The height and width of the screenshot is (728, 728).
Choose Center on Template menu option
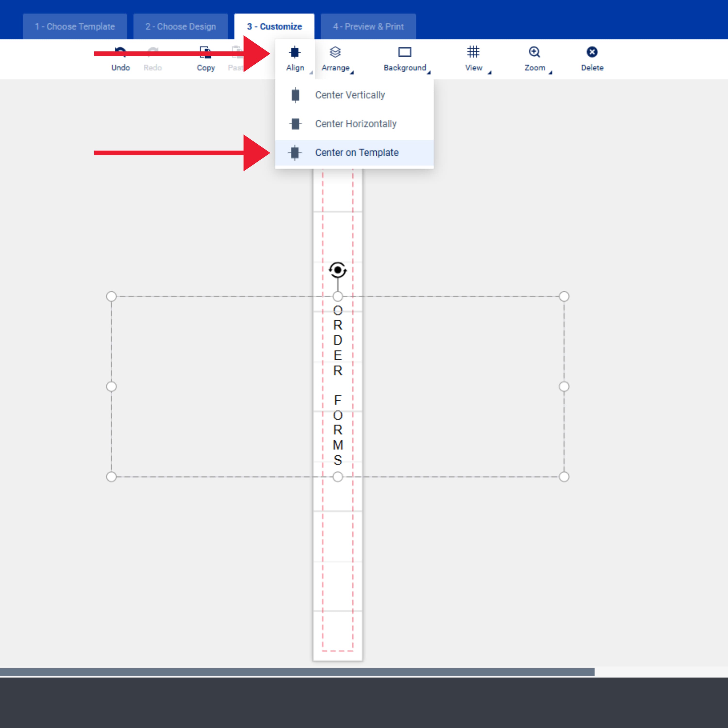click(x=354, y=153)
